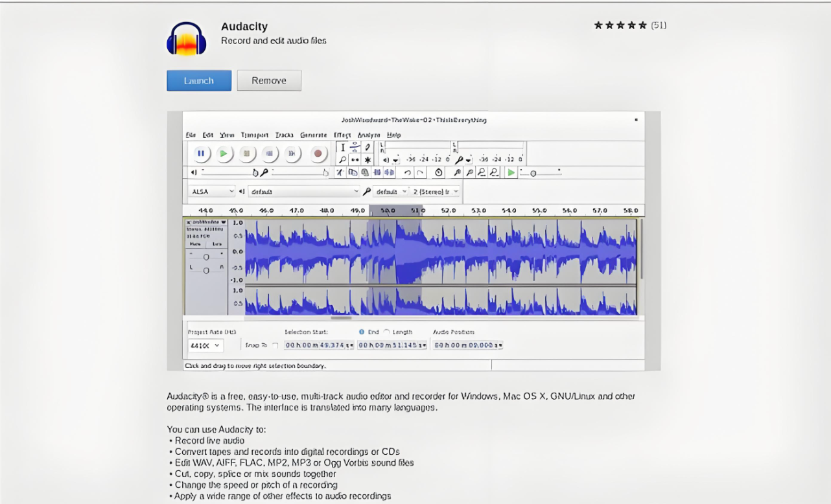Open the 2 (Stereo) channels dropdown

(436, 192)
